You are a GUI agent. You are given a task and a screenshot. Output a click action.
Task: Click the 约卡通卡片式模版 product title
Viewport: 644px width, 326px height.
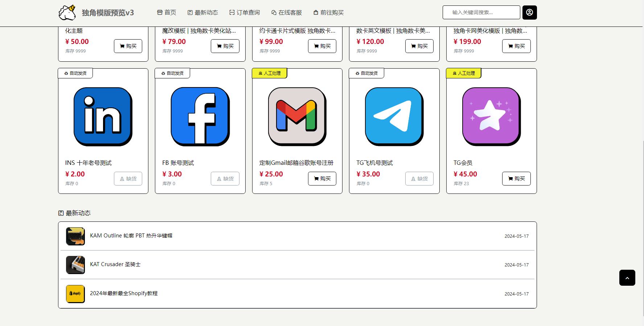(x=297, y=31)
